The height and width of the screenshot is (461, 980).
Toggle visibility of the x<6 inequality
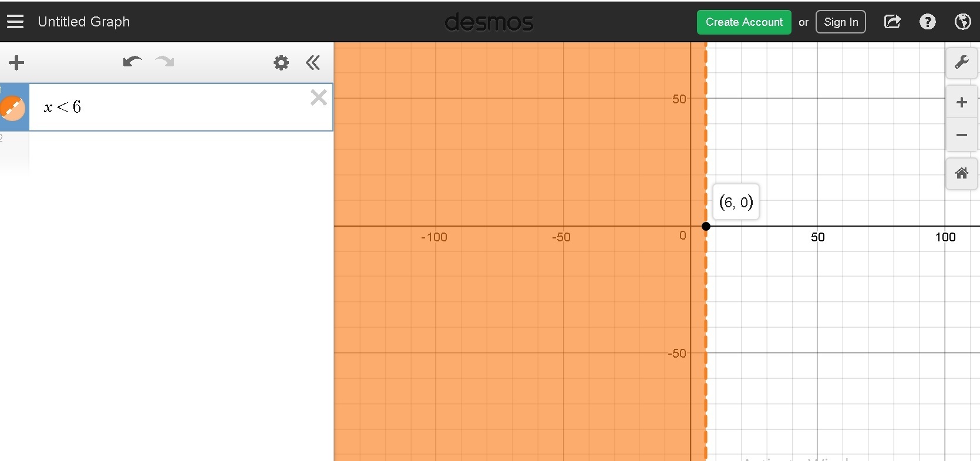point(12,109)
